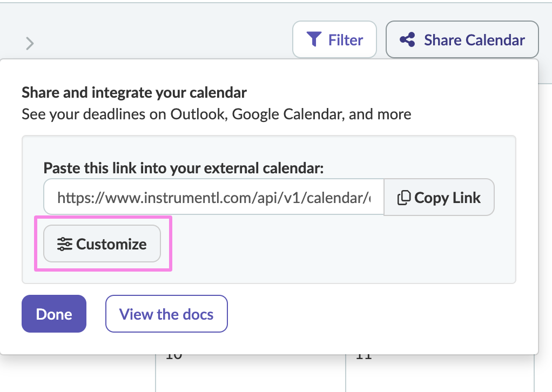Toggle the Share Calendar popover

[x=462, y=39]
